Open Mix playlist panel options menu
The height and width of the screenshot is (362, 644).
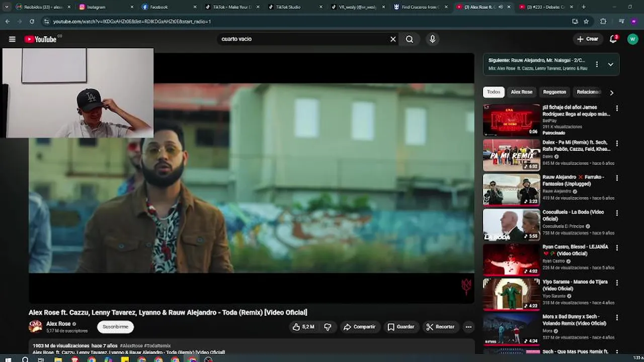(x=597, y=64)
